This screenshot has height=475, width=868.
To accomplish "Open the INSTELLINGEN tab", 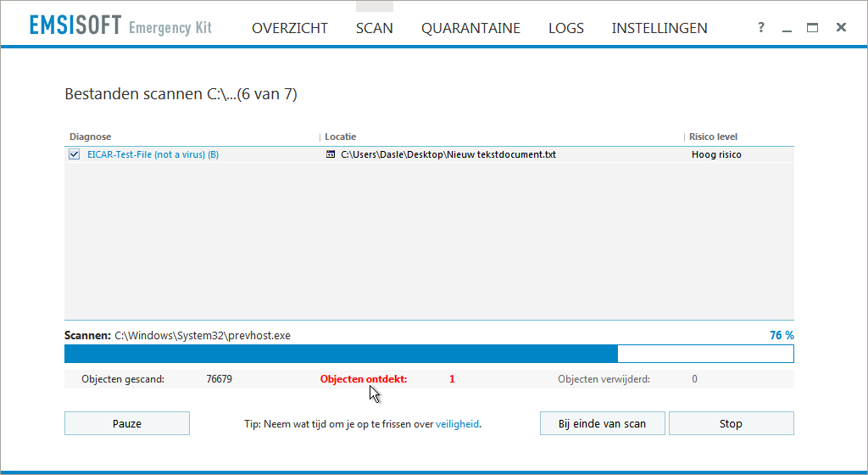I will 659,28.
